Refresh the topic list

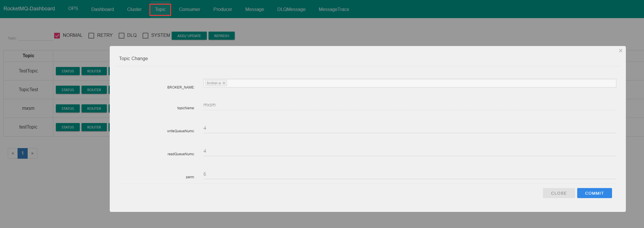point(221,36)
